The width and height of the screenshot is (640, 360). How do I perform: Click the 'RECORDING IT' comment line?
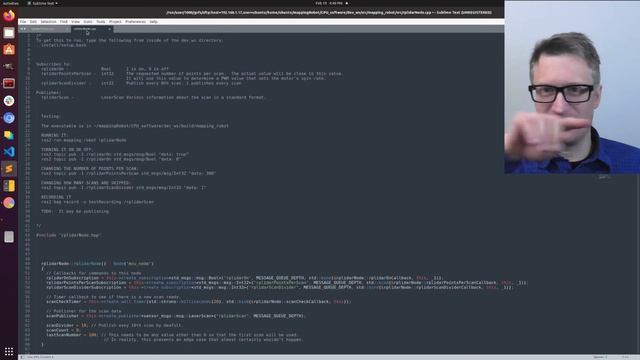[x=56, y=197]
